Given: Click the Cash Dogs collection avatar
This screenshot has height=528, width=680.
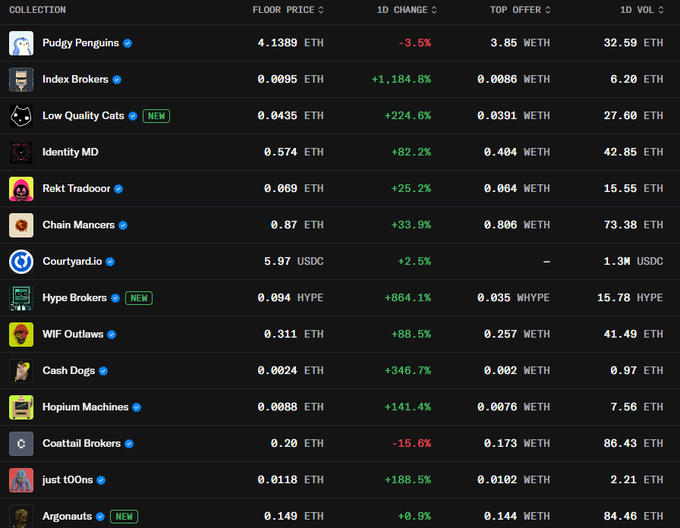Looking at the screenshot, I should tap(21, 371).
